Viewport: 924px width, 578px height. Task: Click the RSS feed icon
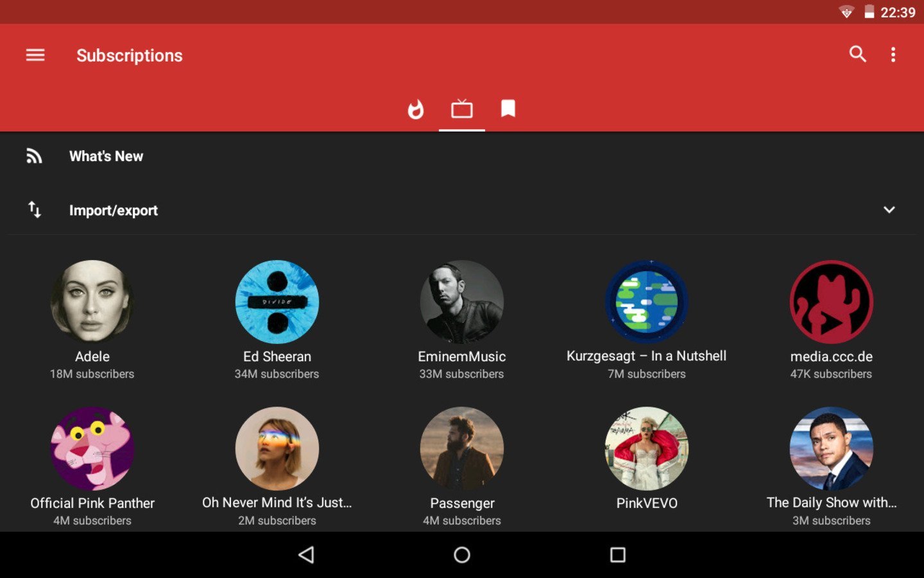click(35, 156)
